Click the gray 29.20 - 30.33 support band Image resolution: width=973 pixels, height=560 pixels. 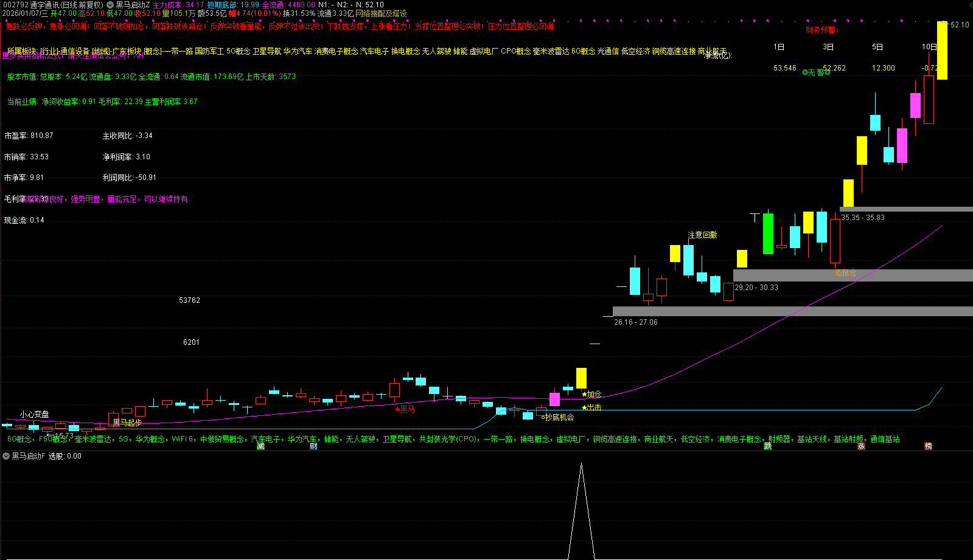click(x=852, y=275)
